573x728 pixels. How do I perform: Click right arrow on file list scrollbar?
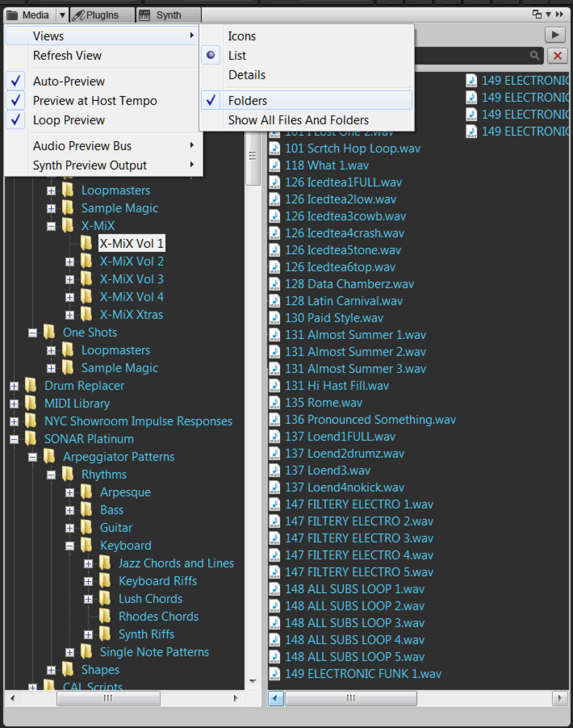(559, 698)
